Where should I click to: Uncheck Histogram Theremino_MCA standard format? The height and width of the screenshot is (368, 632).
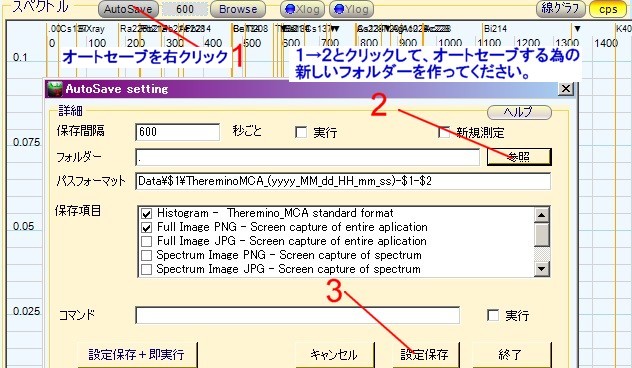(x=146, y=213)
